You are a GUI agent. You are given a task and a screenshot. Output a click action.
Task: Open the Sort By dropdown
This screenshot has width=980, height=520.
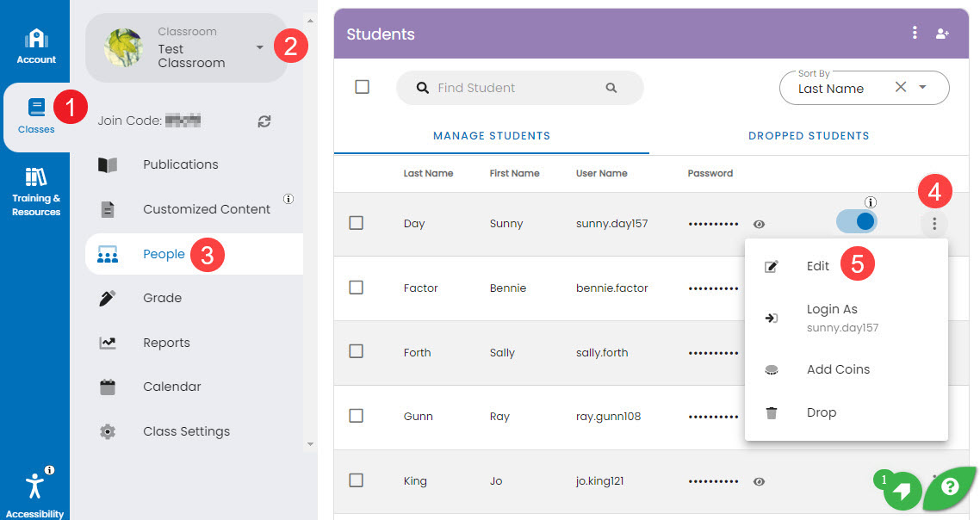924,87
